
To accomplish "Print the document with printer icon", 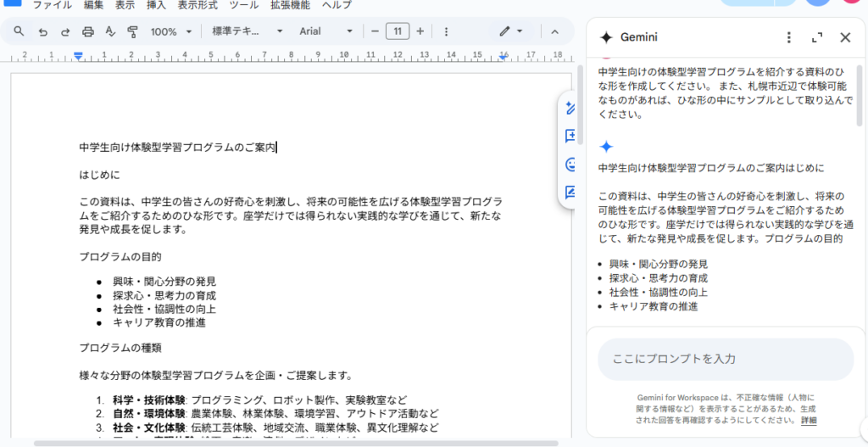I will tap(88, 31).
